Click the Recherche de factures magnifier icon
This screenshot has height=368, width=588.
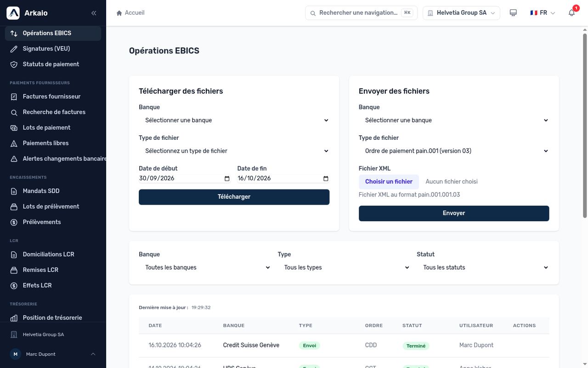[x=14, y=112]
